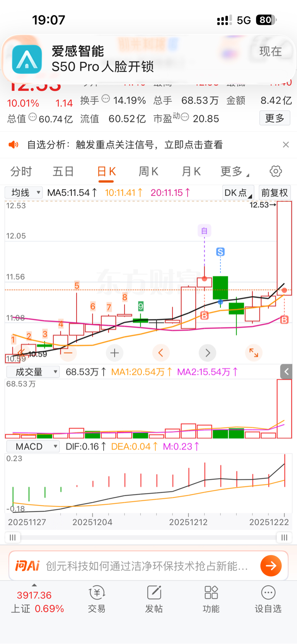Tap the 12.53 latest price label on chart
This screenshot has height=644, width=297.
tap(263, 205)
